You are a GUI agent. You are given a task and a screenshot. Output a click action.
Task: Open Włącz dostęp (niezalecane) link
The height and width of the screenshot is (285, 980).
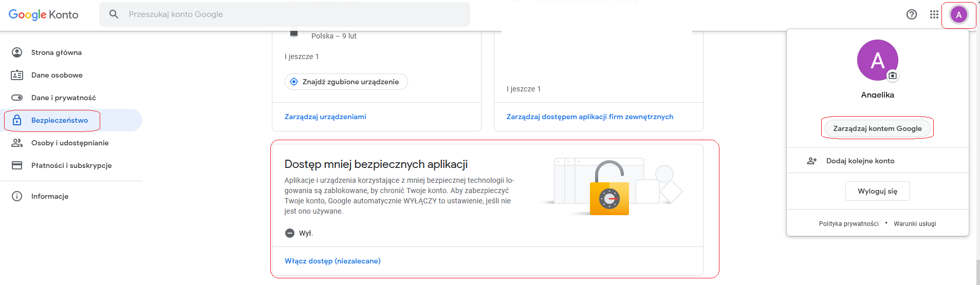tap(332, 261)
